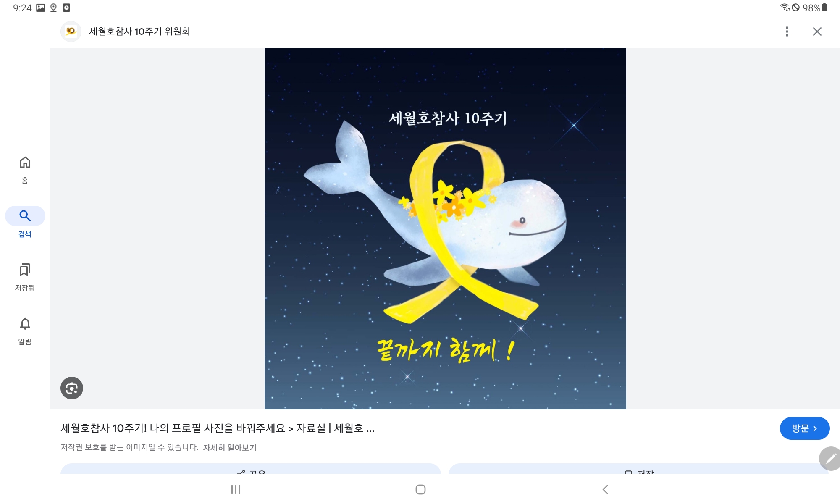Open Android recent apps button
This screenshot has width=840, height=504.
tap(236, 489)
